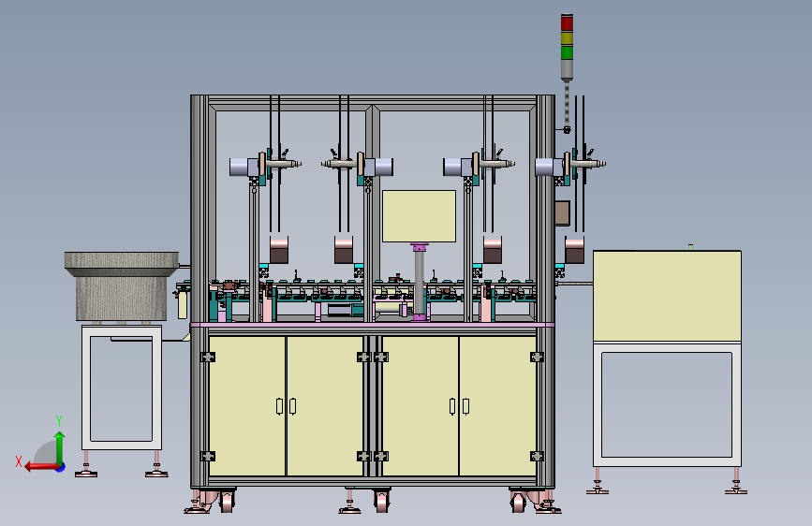Click the red X axis arrow of triad
Viewport: 812px width, 526px height.
(40, 467)
